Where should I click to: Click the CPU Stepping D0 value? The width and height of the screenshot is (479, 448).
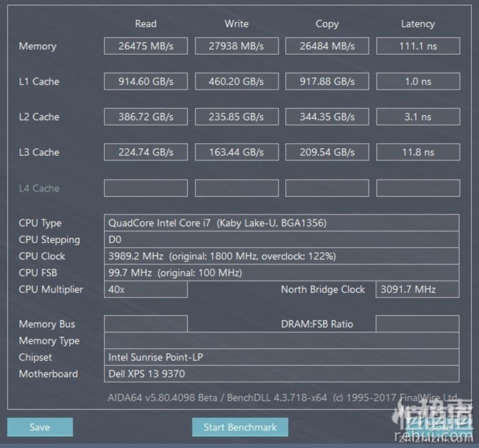[282, 239]
